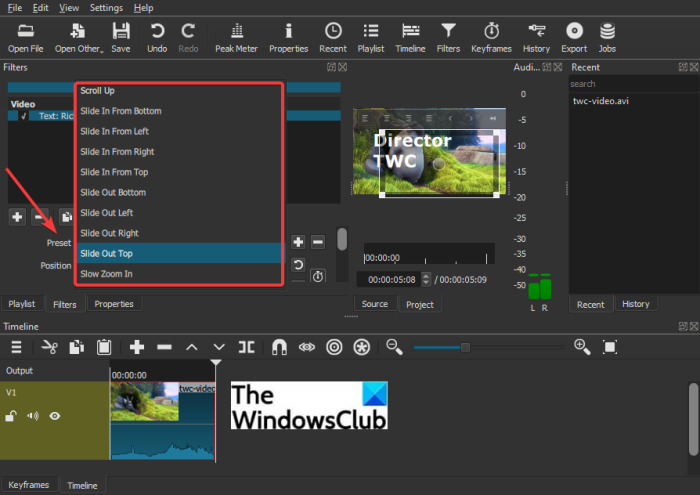
Task: Choose the Slide In From Bottom preset
Action: [x=179, y=111]
